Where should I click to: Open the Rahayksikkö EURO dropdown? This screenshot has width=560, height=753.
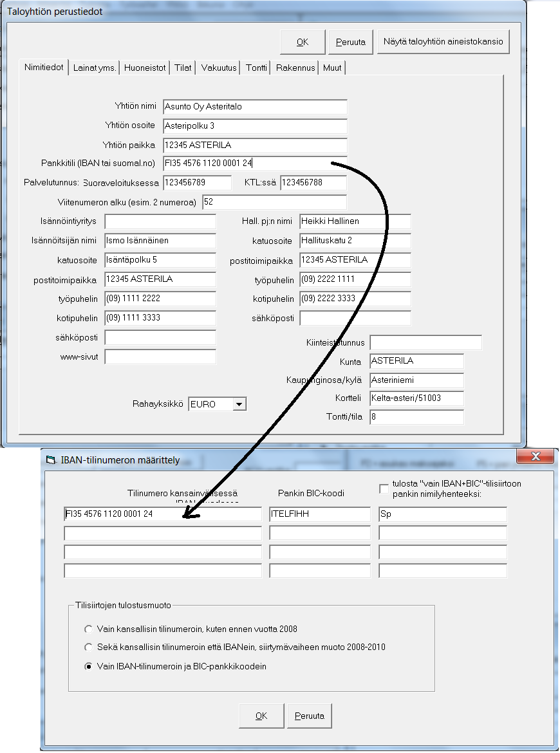(x=239, y=404)
